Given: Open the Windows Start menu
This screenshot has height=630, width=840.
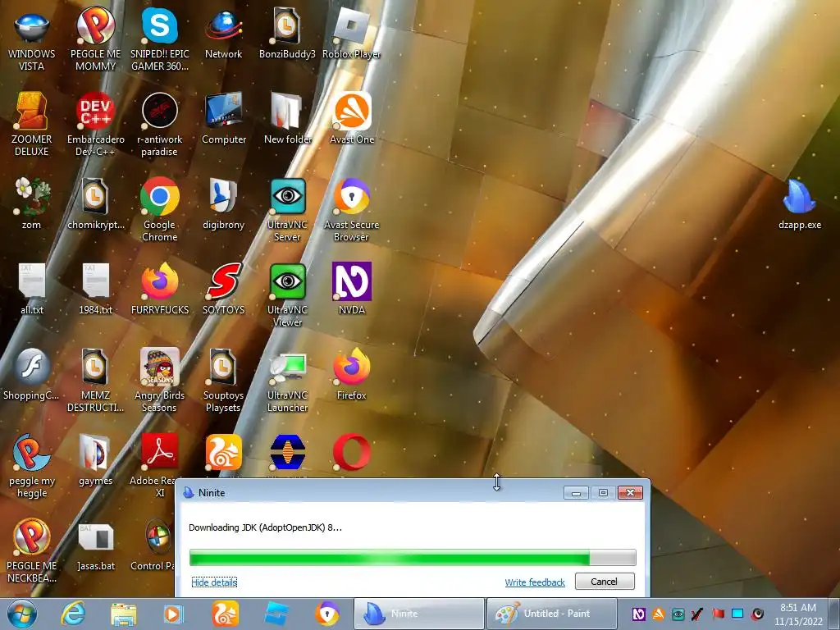Looking at the screenshot, I should point(22,614).
